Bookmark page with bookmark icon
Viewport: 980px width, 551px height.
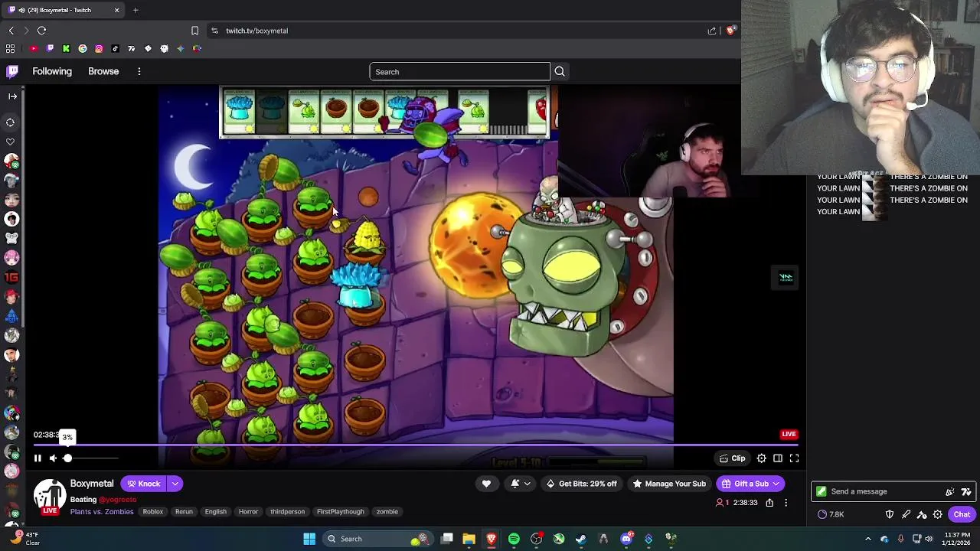194,31
